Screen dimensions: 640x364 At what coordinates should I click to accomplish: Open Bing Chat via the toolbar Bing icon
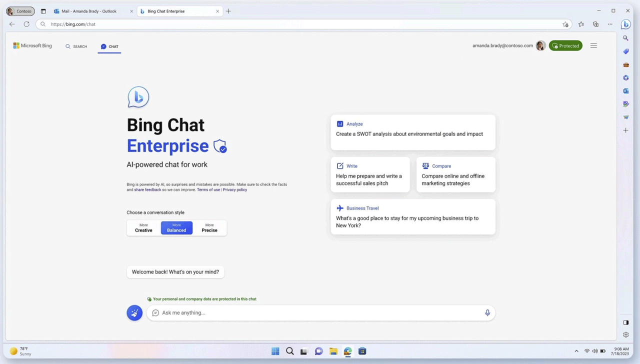pos(625,24)
